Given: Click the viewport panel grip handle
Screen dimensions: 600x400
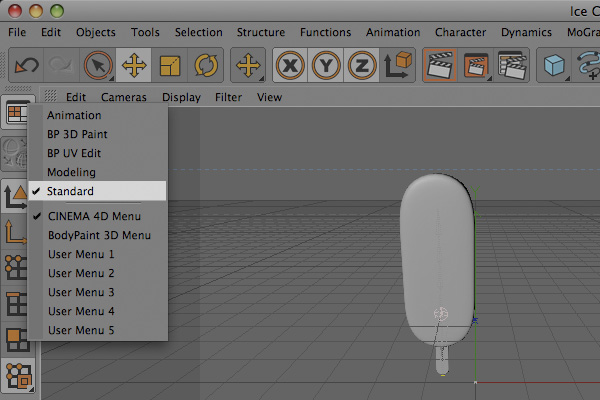Looking at the screenshot, I should [50, 96].
